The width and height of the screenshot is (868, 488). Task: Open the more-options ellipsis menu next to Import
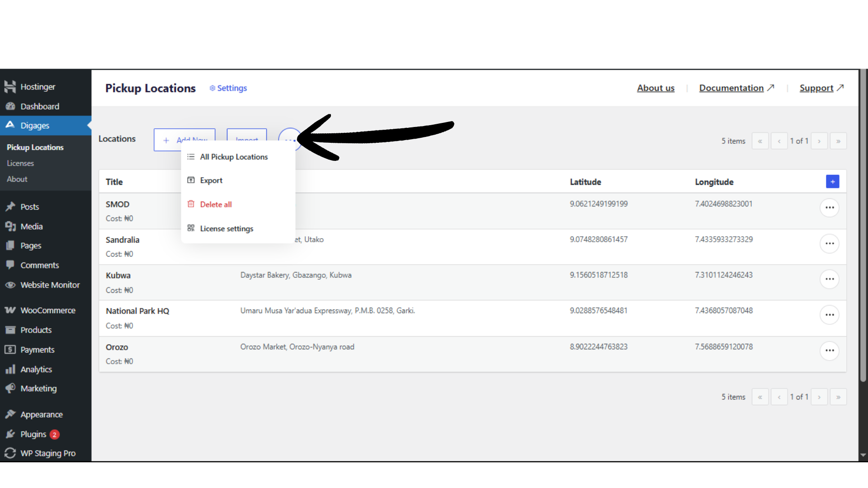pos(290,140)
